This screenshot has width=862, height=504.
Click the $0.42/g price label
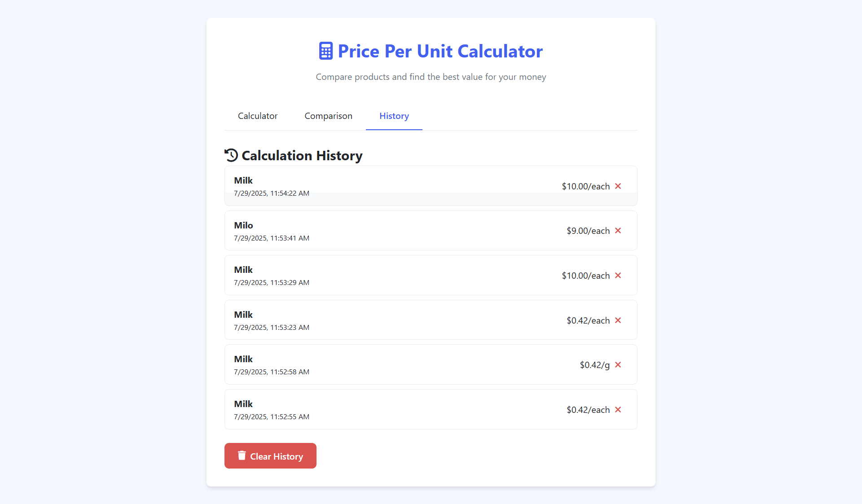coord(595,365)
